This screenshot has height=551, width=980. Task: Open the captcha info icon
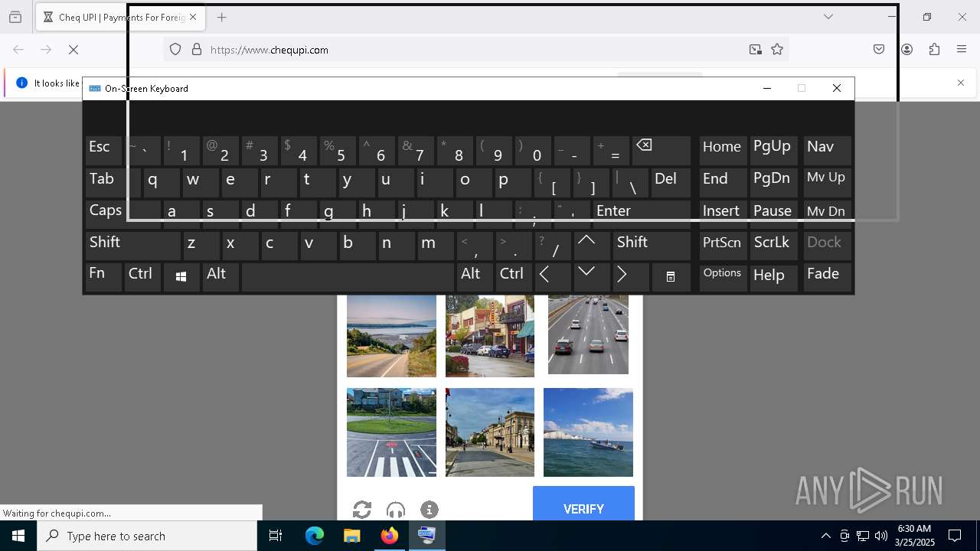point(430,510)
